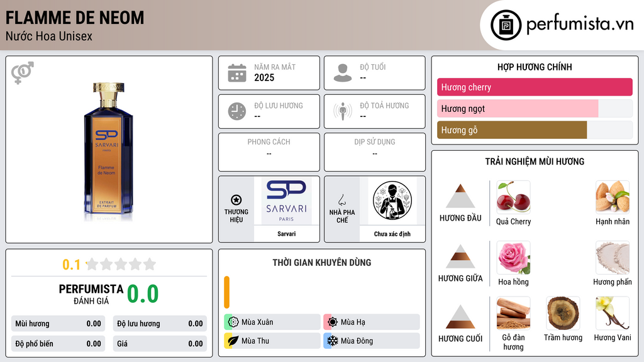
Task: Select the Hương Vani vanilla image
Action: point(613,314)
